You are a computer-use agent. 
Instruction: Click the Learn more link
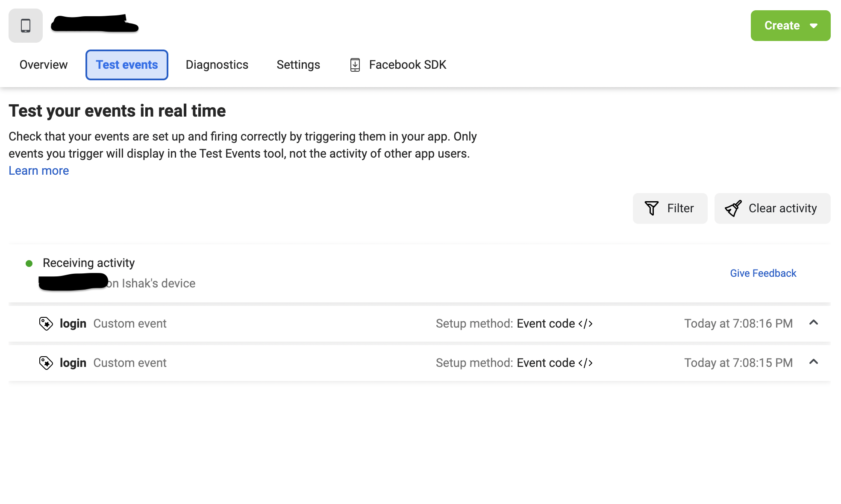(x=38, y=170)
